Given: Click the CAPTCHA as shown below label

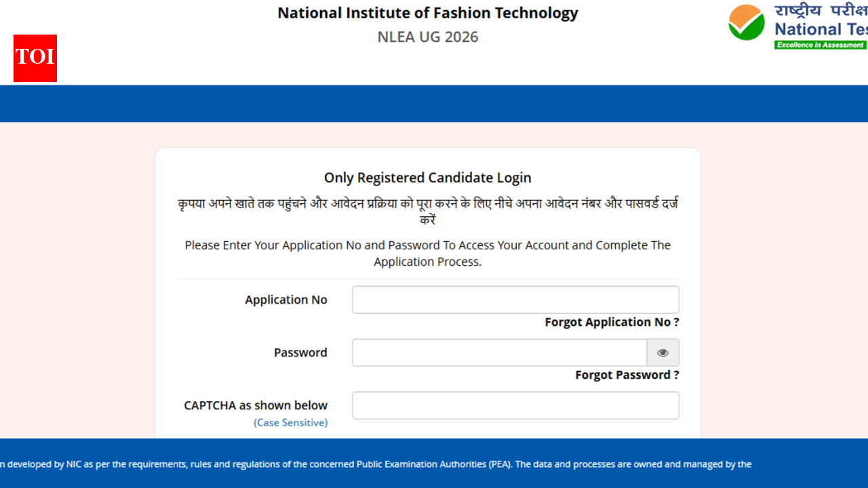Looking at the screenshot, I should pos(256,405).
